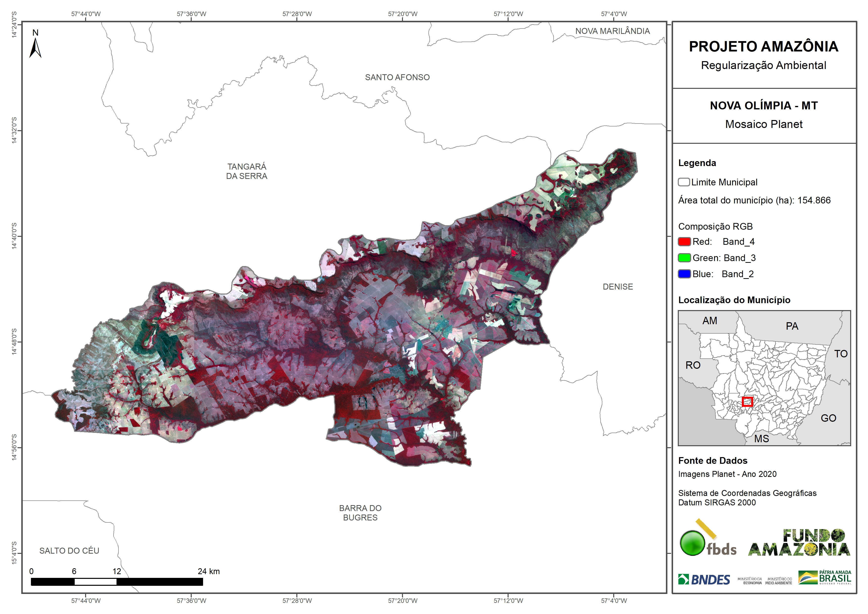Click the SALTO DO CÉU map label
This screenshot has width=868, height=614.
[x=69, y=550]
